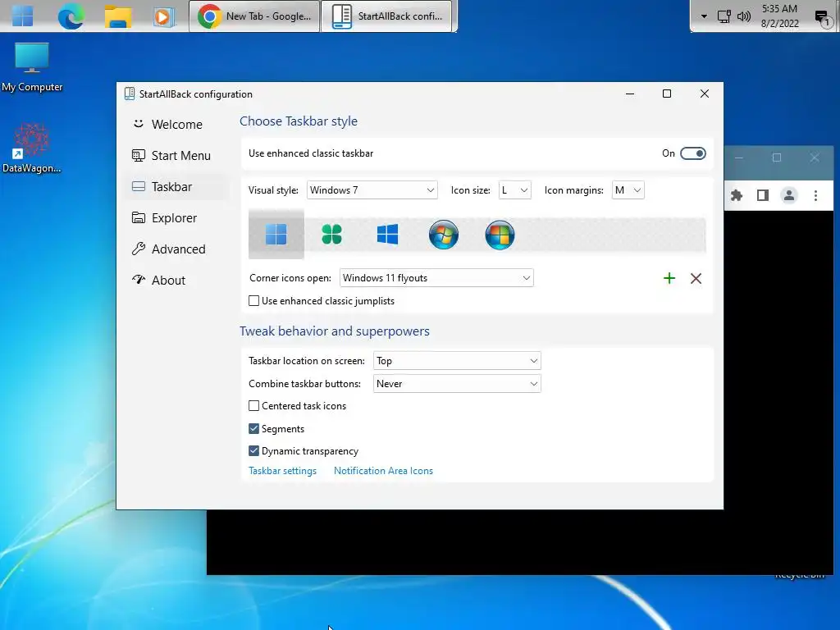Maximize StartAllBack configuration window
Screen dimensions: 840x630
(x=667, y=94)
